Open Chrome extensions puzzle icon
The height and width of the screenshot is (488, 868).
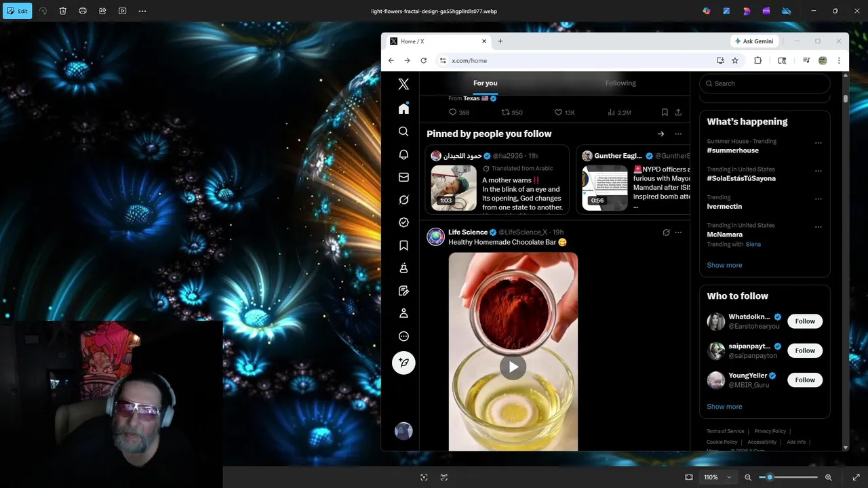(x=758, y=60)
